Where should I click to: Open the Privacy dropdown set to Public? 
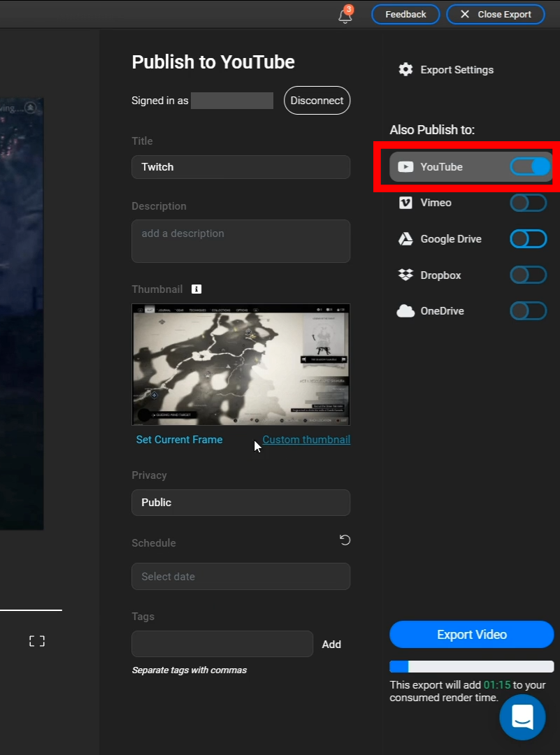240,503
